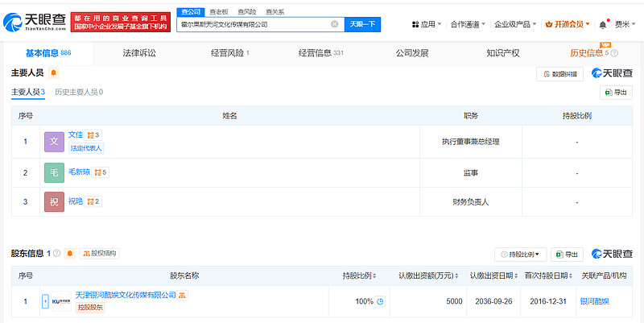Open 文佳's purple avatar tile

(x=54, y=141)
